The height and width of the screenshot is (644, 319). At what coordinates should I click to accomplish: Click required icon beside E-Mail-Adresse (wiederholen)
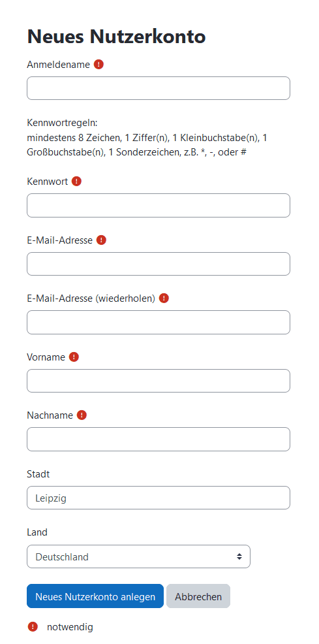164,298
